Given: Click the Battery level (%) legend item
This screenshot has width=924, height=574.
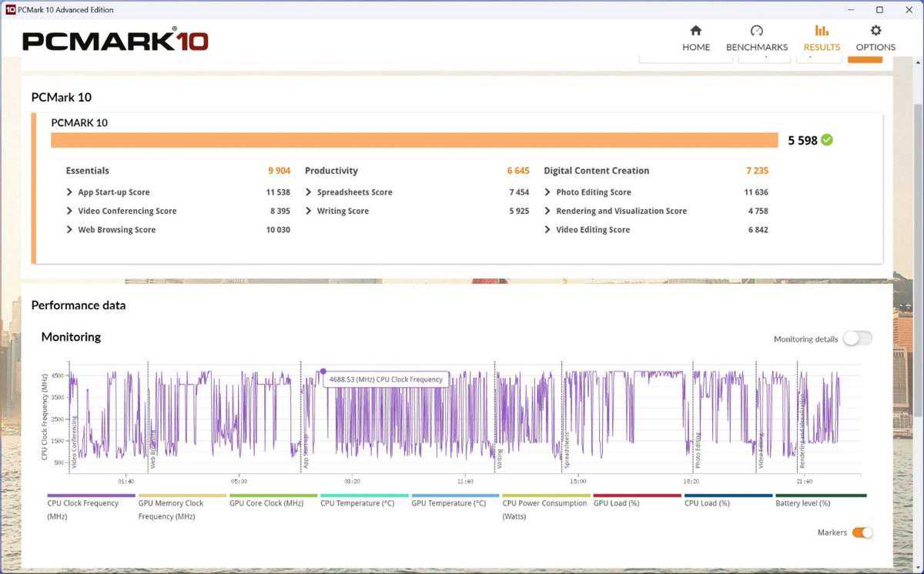Looking at the screenshot, I should tap(802, 503).
